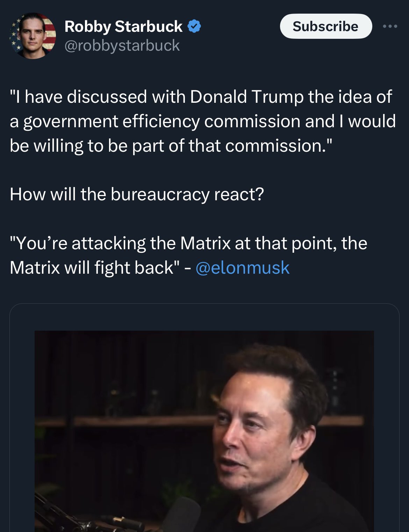Click the Robby Starbuck display name

[123, 27]
